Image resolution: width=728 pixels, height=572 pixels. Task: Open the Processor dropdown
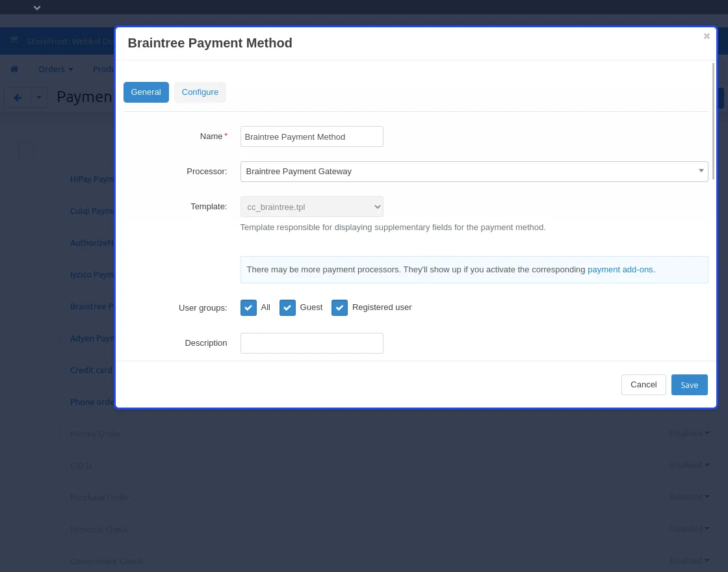tap(474, 172)
